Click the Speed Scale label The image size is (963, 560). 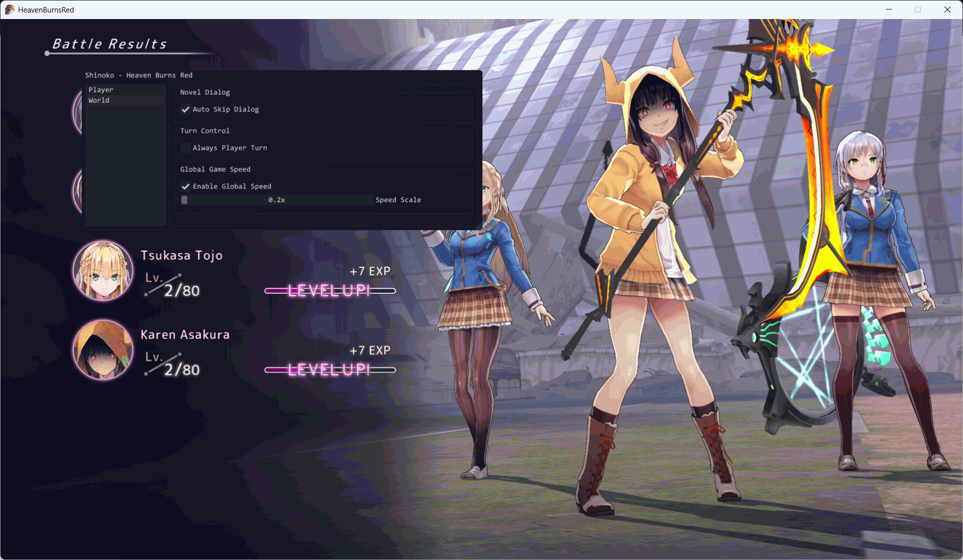pos(398,200)
